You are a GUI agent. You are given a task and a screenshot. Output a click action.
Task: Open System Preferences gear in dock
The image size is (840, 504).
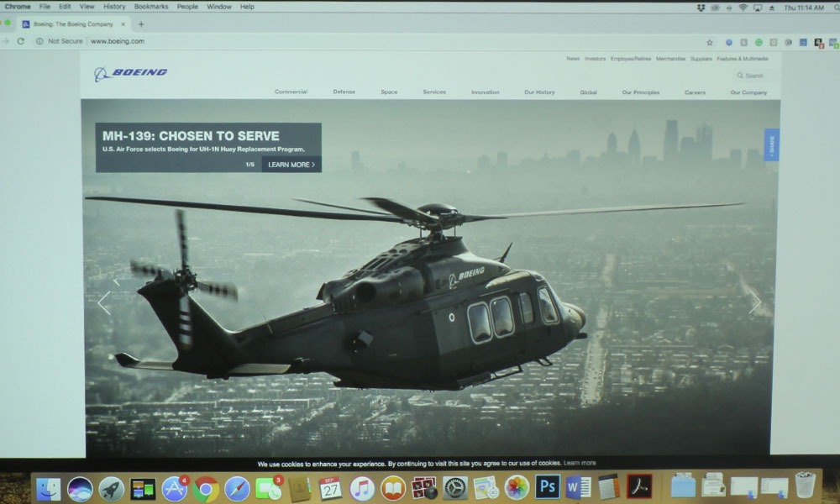[x=454, y=489]
